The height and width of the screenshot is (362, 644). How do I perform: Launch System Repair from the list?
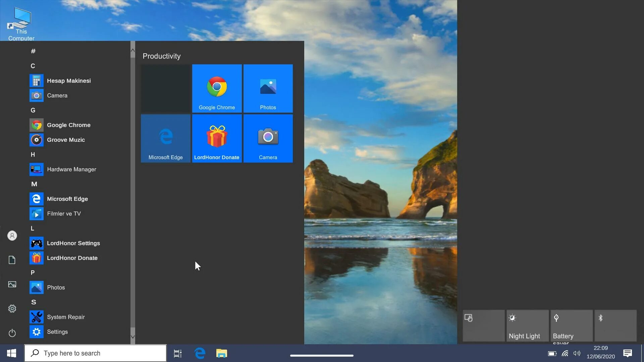click(65, 317)
